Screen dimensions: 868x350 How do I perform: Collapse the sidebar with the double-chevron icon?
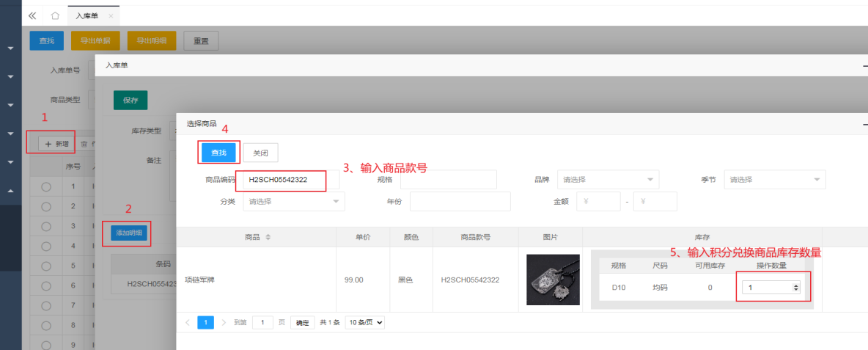[x=32, y=15]
